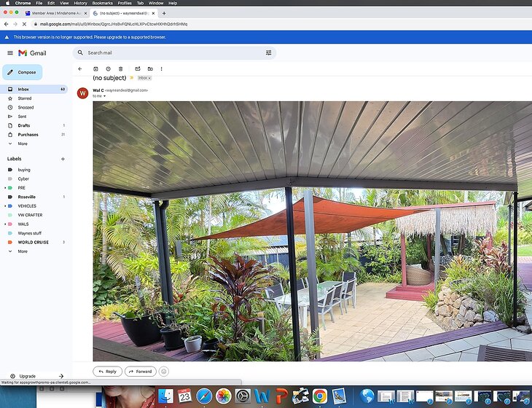
Task: Click the Reply button
Action: [x=107, y=372]
